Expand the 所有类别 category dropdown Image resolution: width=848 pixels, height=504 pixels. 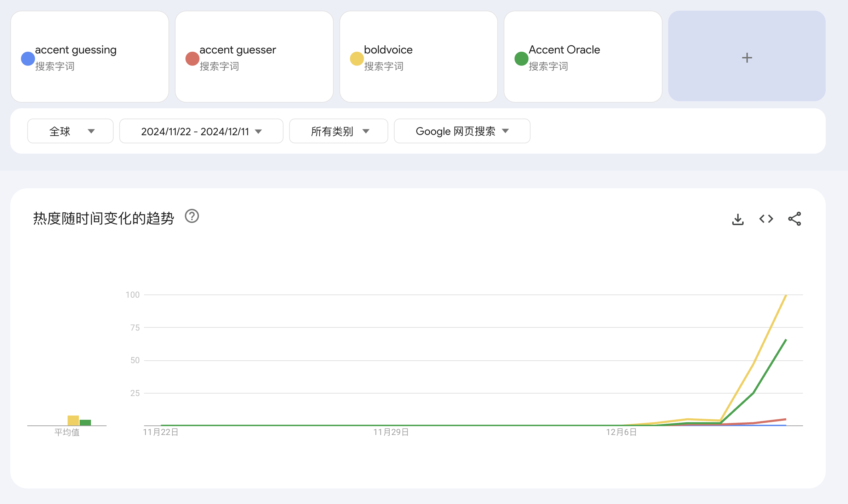(339, 131)
